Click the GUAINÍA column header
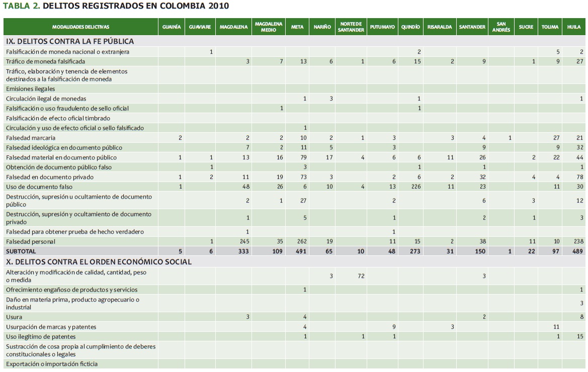Viewport: 588px width, 372px height. point(172,27)
